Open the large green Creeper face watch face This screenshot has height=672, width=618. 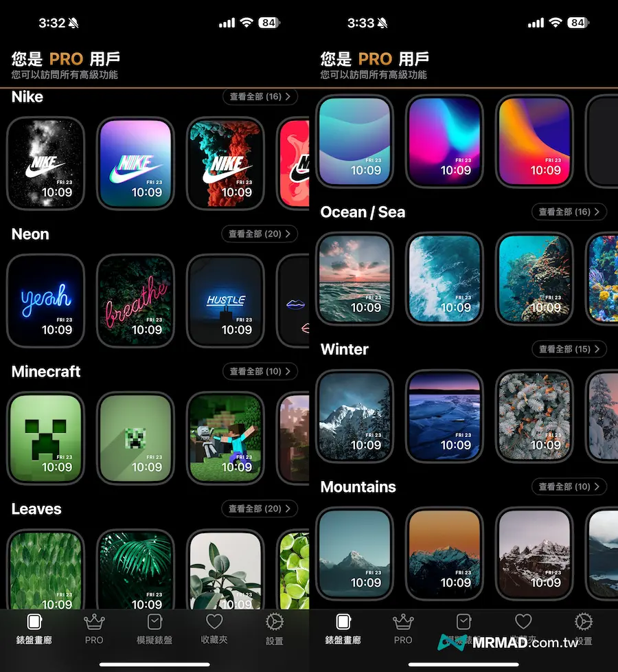(x=45, y=438)
